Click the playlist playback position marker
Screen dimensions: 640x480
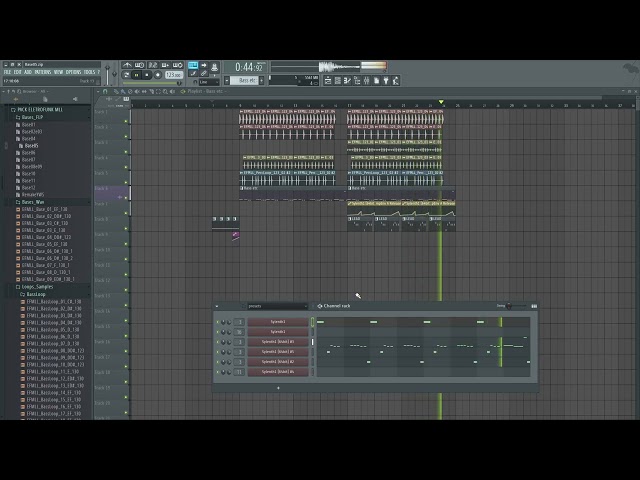coord(441,102)
